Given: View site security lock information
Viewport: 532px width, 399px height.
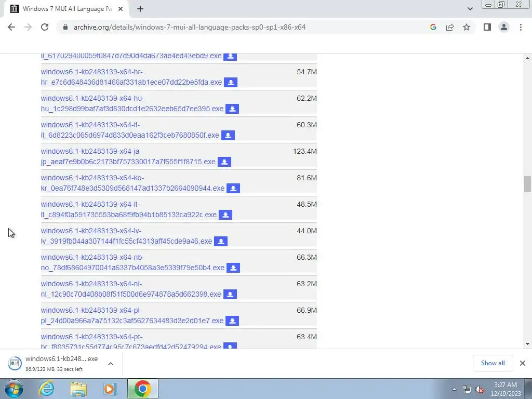Looking at the screenshot, I should click(x=65, y=27).
